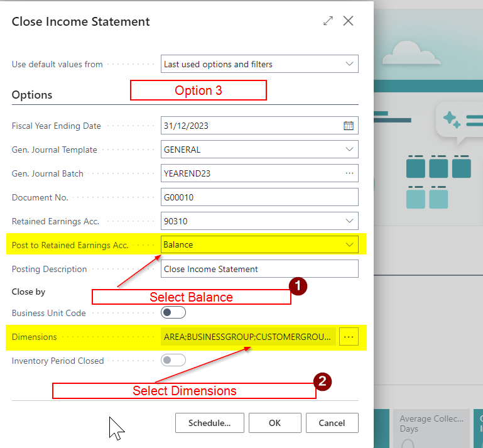
Task: Close the Close Income Statement dialog
Action: pos(349,21)
